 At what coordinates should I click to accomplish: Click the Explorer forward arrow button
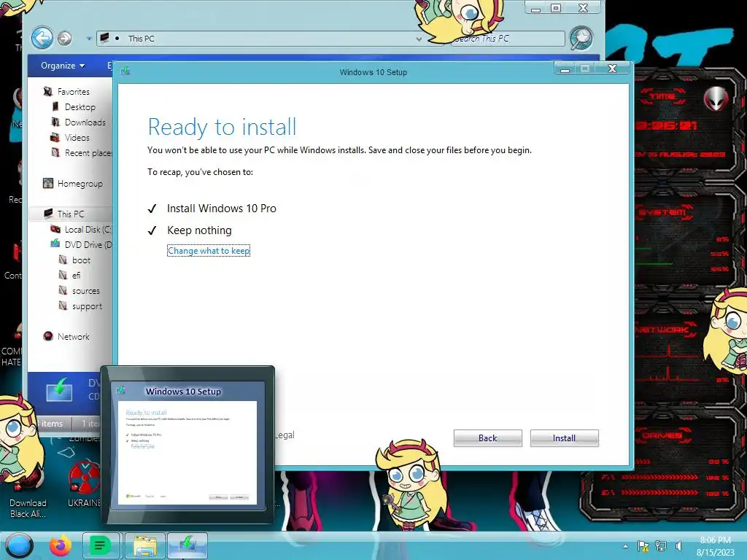pyautogui.click(x=64, y=38)
